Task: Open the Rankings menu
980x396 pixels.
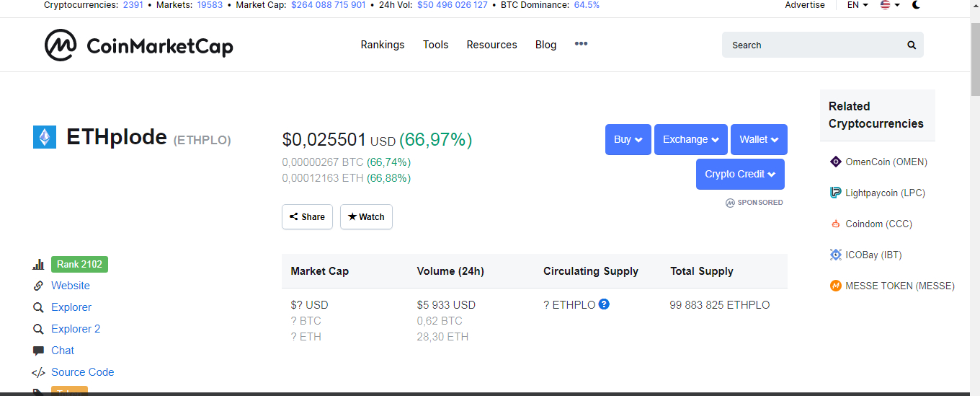Action: [383, 45]
